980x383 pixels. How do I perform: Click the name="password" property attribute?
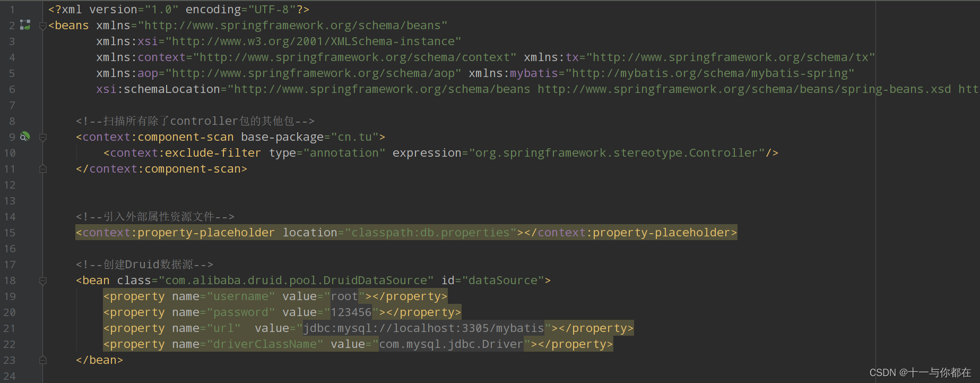pos(223,312)
